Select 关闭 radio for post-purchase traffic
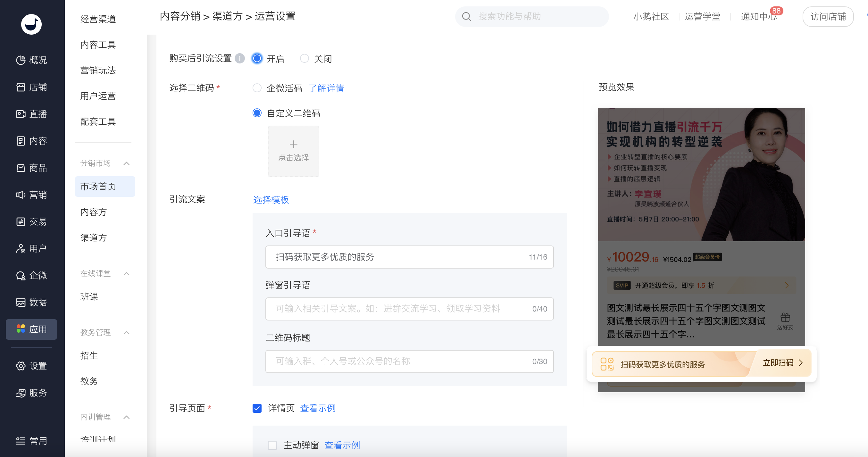 pos(304,58)
